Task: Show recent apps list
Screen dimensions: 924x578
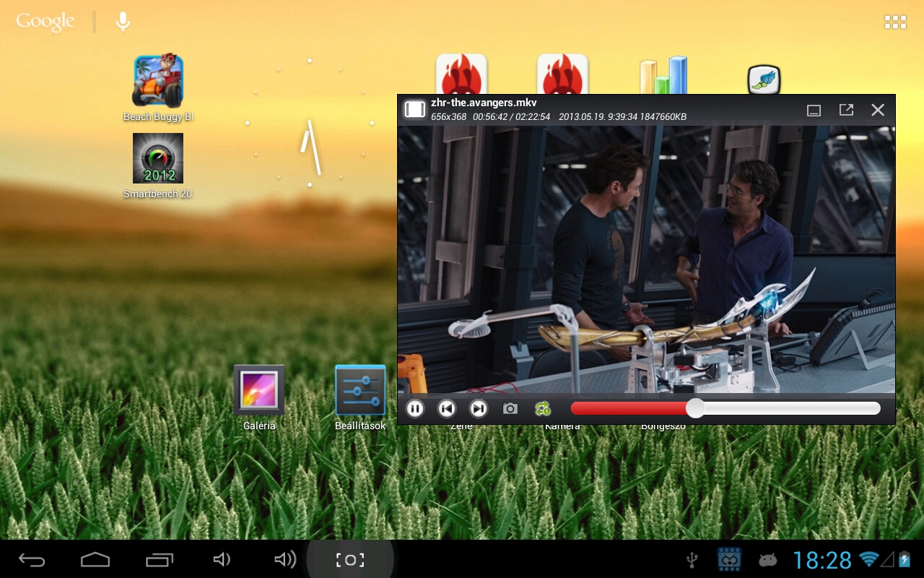Action: 160,560
